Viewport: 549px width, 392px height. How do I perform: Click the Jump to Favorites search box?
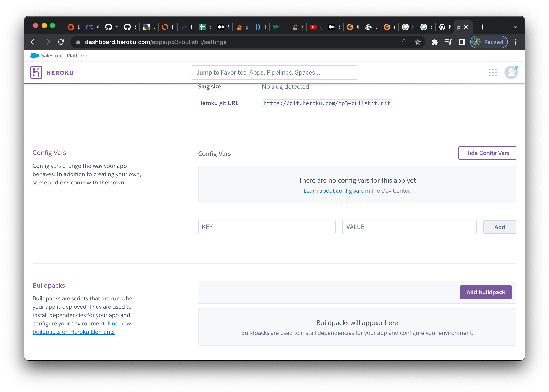pos(274,72)
